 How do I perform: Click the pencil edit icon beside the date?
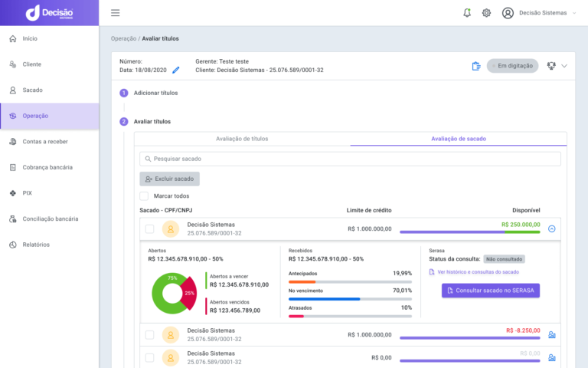tap(176, 70)
